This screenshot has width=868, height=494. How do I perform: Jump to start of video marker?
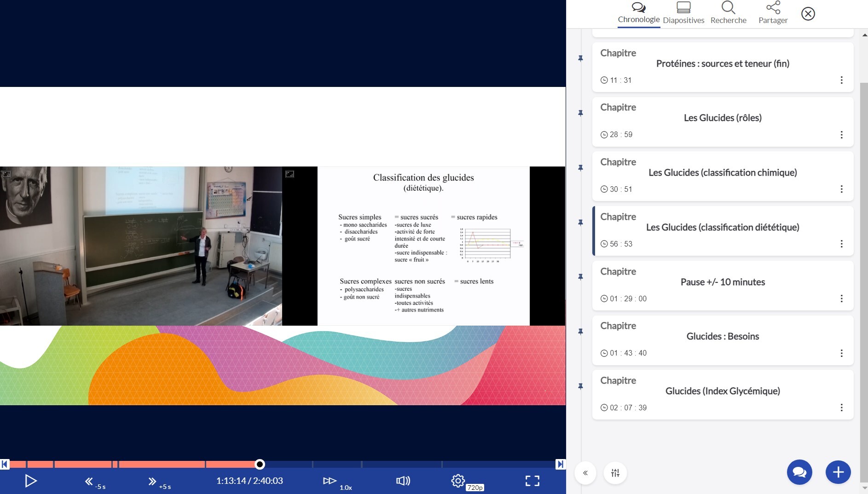pos(5,464)
